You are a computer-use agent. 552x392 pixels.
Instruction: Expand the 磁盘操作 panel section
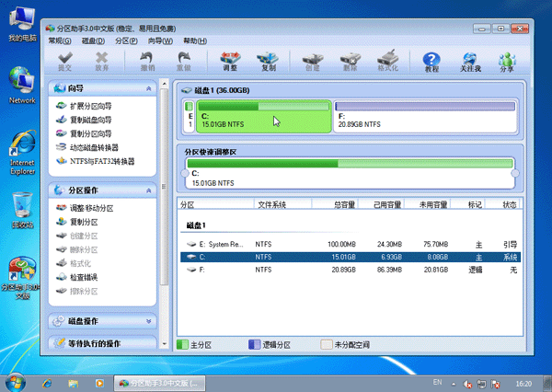click(149, 322)
